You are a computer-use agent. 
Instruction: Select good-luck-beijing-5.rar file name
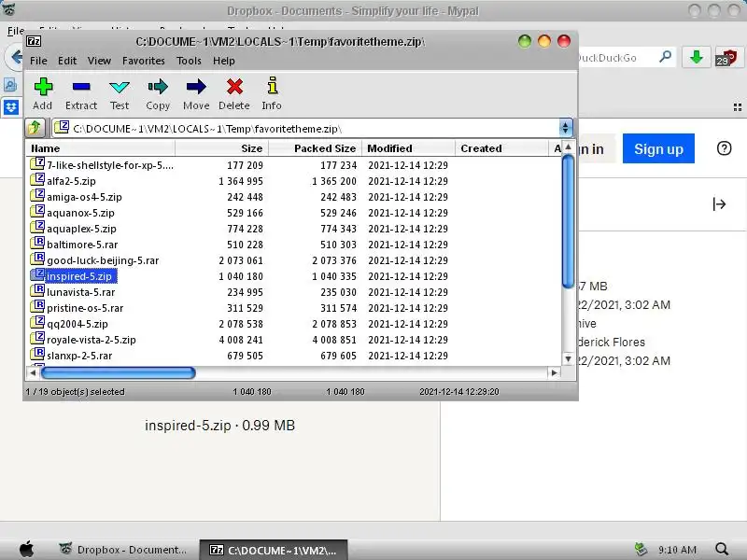click(103, 260)
